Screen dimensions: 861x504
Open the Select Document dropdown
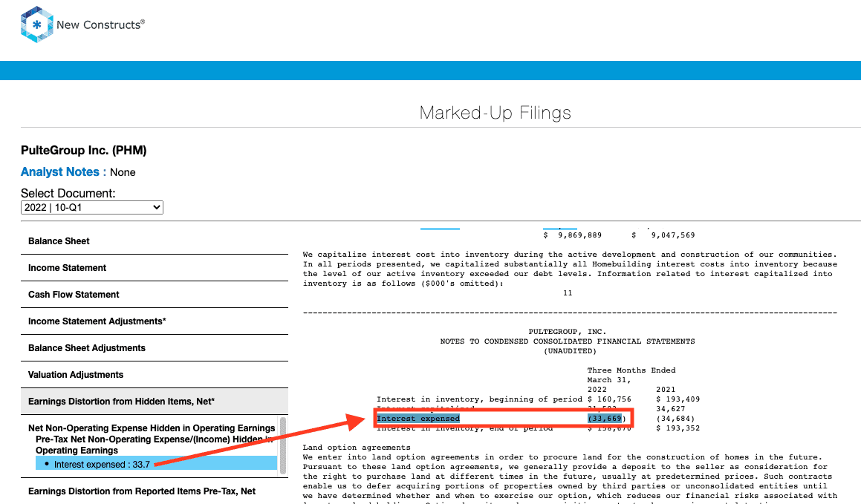point(91,207)
